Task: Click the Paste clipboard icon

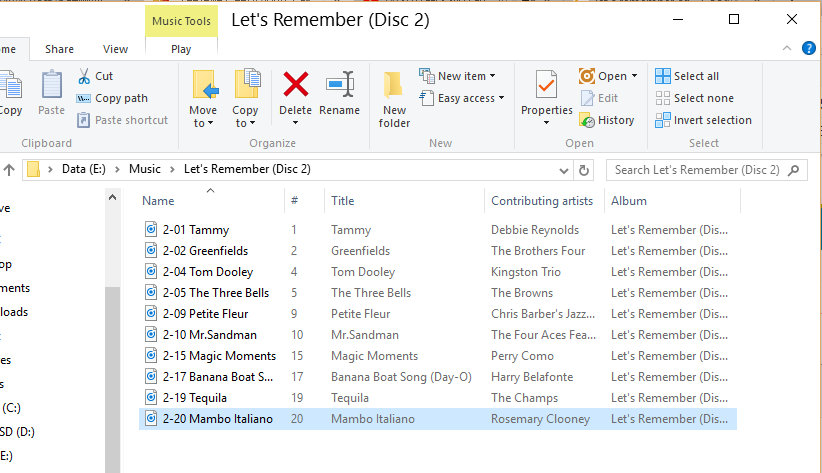Action: pos(51,84)
